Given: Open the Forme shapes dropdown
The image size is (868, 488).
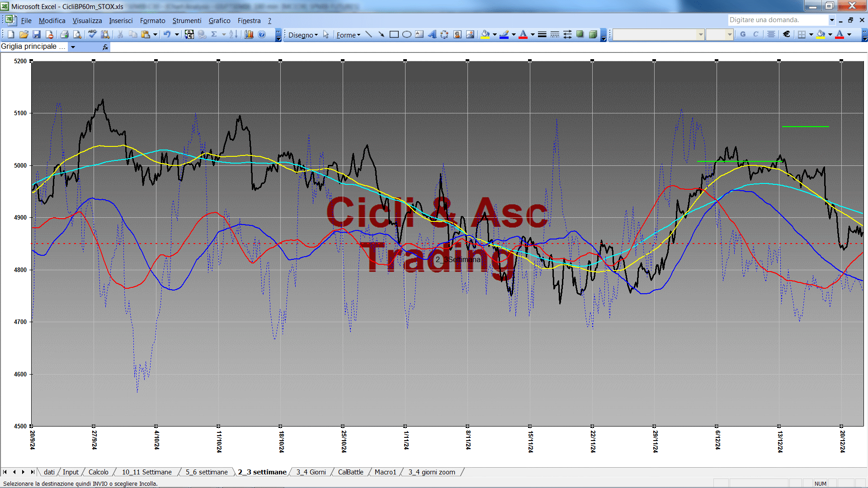Looking at the screenshot, I should click(348, 35).
